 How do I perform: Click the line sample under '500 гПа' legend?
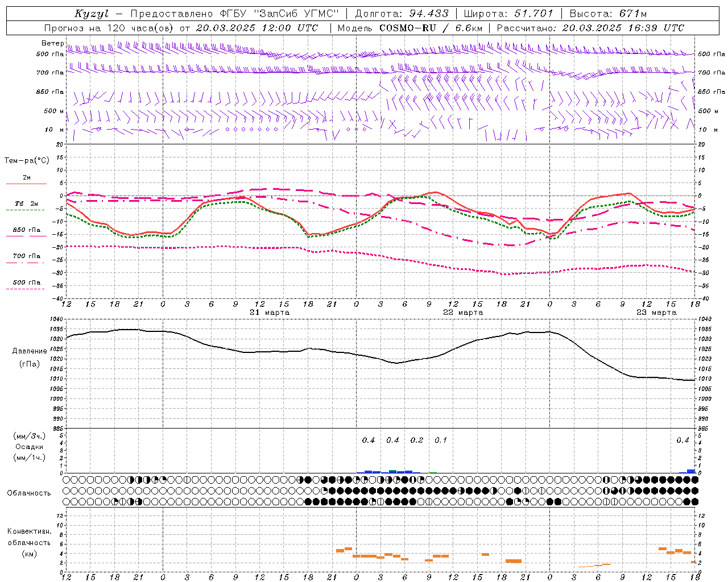(x=25, y=289)
